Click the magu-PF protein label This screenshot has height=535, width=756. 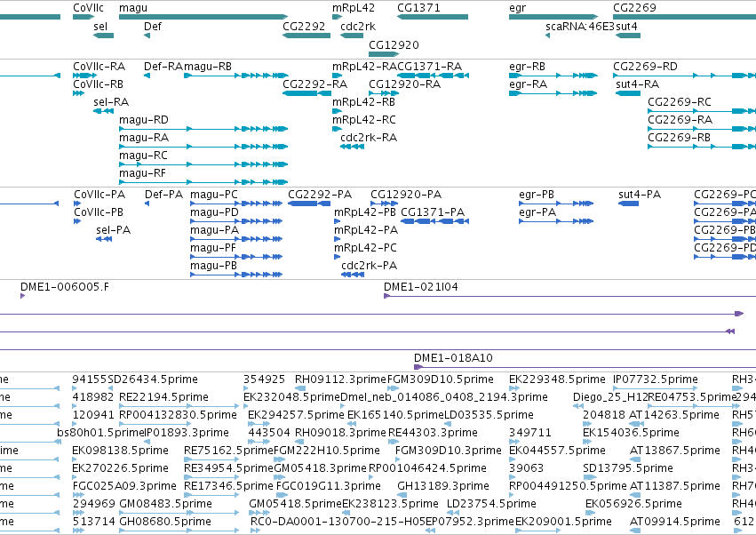point(213,249)
